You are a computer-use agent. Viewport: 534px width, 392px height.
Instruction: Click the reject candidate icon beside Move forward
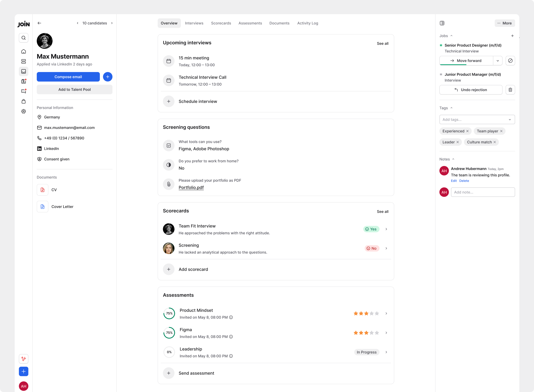[510, 61]
